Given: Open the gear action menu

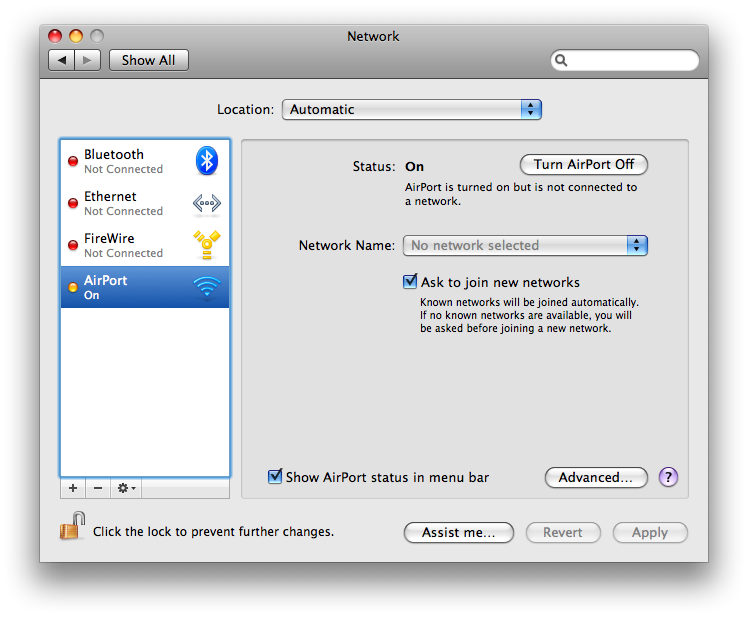Looking at the screenshot, I should [x=127, y=488].
